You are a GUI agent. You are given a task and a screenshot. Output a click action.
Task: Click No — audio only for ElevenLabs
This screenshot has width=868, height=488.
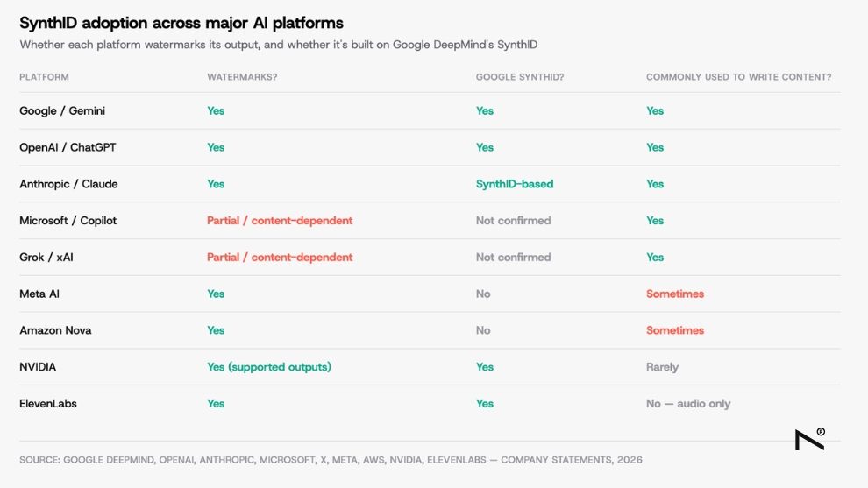688,403
